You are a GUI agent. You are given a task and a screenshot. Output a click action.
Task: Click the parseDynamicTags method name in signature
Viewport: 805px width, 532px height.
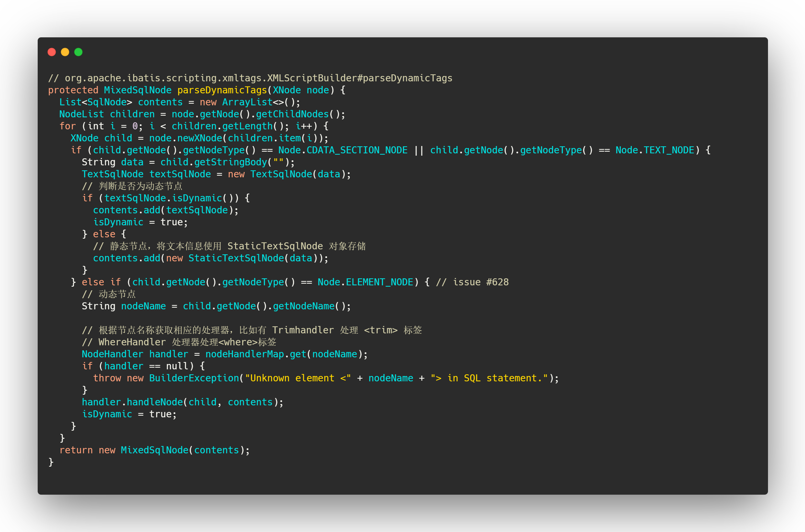coord(222,90)
